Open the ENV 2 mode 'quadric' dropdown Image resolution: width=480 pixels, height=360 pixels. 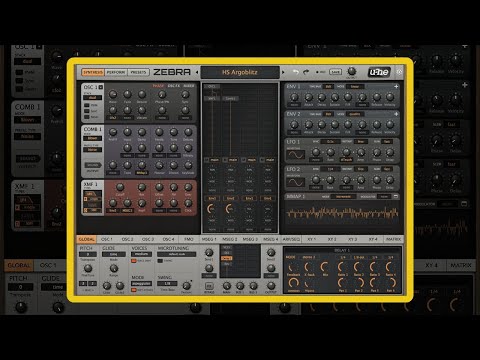(x=355, y=114)
